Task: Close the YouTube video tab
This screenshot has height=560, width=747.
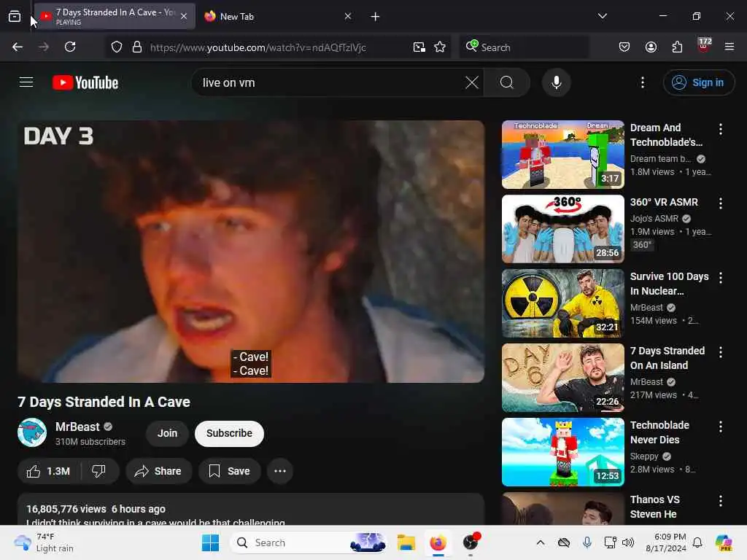Action: 184,16
